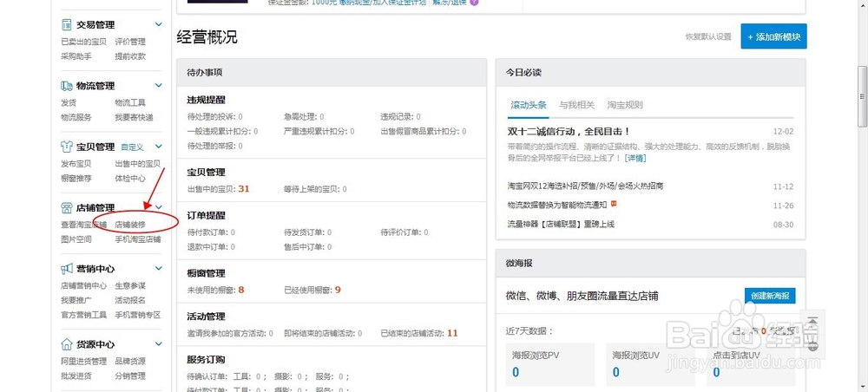
Task: Open 已卖出的宝贝 link
Action: [x=83, y=42]
